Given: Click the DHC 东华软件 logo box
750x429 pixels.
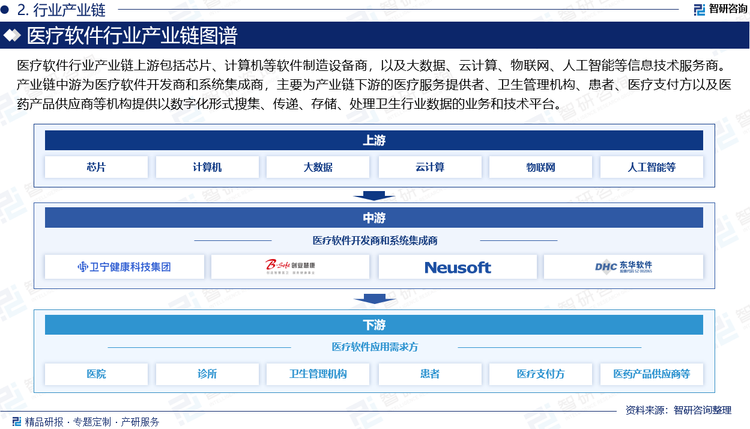Looking at the screenshot, I should pos(624,267).
